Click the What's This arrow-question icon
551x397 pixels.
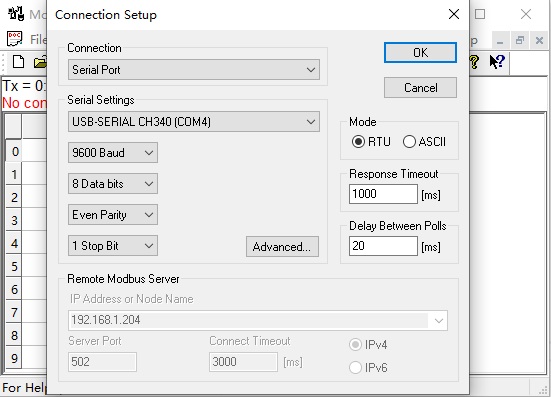[x=497, y=62]
